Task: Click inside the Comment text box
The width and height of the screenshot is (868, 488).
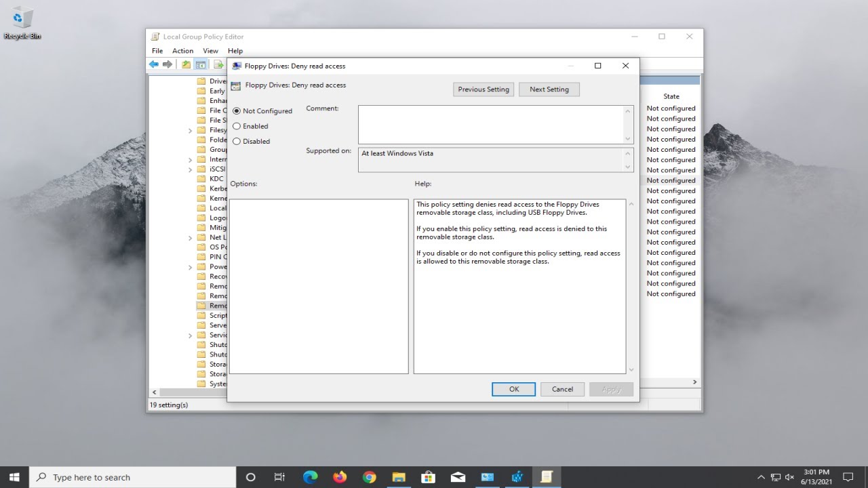Action: tap(490, 124)
